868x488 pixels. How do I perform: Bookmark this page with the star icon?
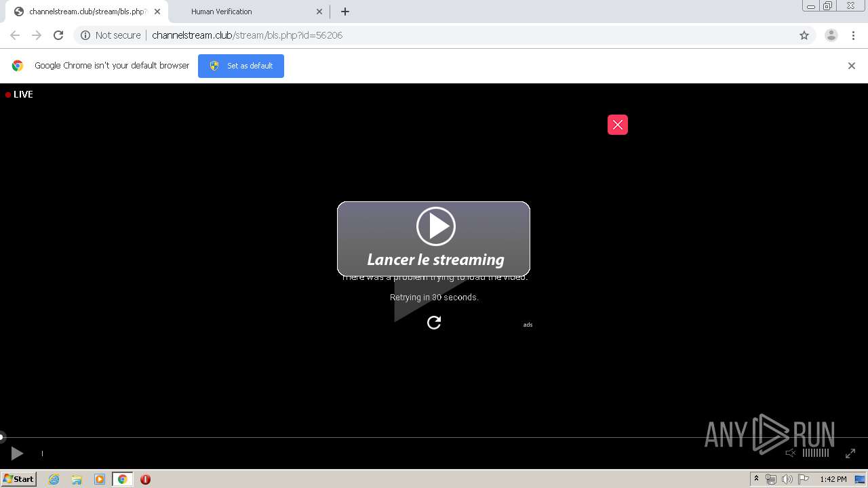[804, 35]
